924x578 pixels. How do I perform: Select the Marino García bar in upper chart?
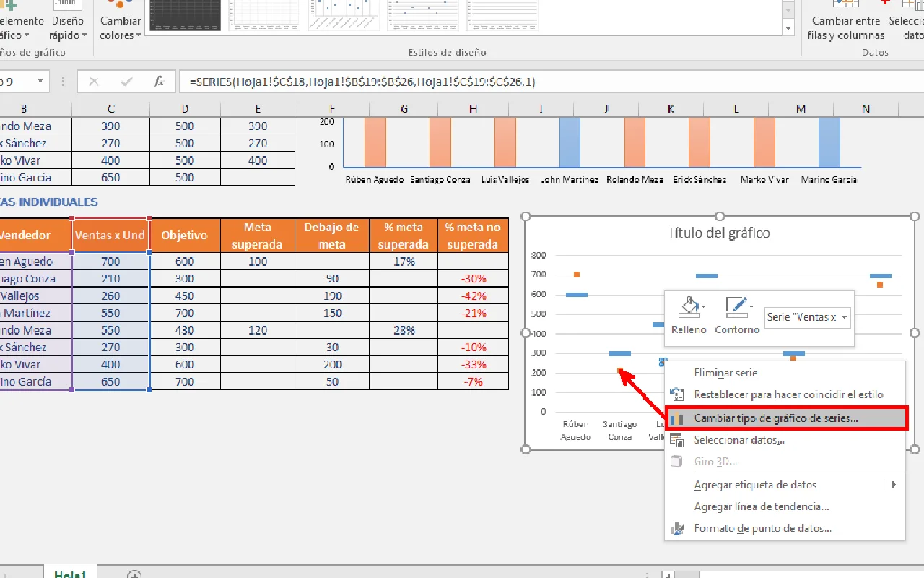pos(829,142)
